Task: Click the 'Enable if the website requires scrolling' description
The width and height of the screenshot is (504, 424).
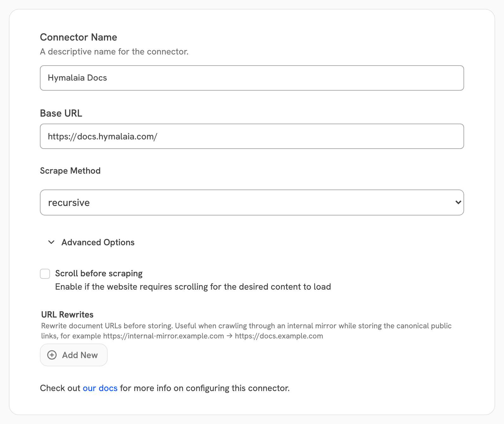Action: pos(193,287)
